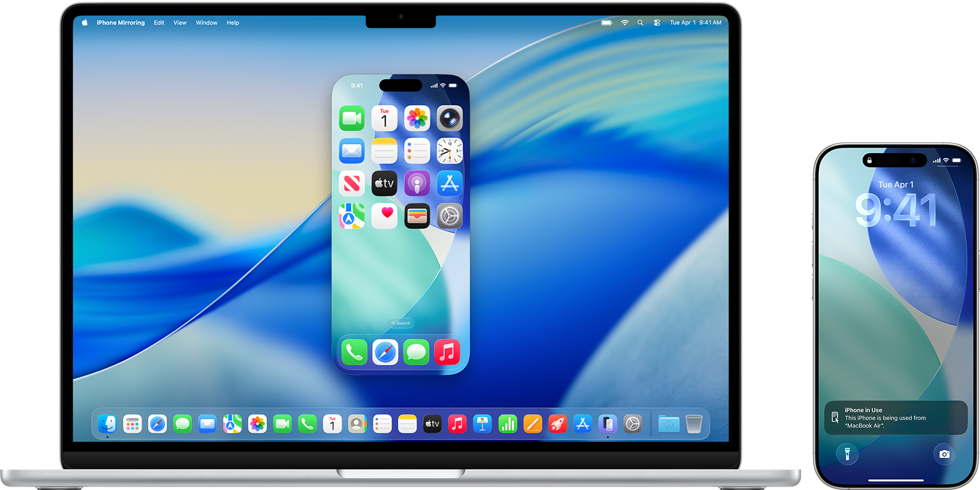Toggle the flashlight on iPhone lock screen
Screen dimensions: 980x490
[x=847, y=454]
